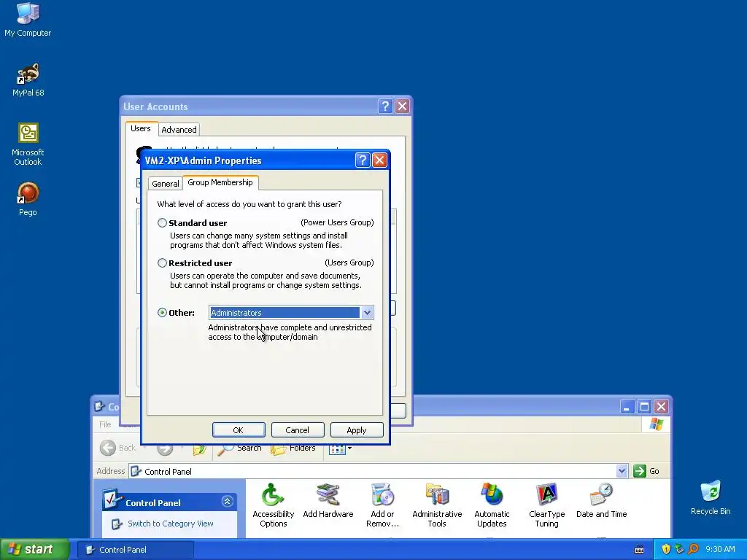
Task: Click the remote/network tray icon
Action: (x=679, y=549)
